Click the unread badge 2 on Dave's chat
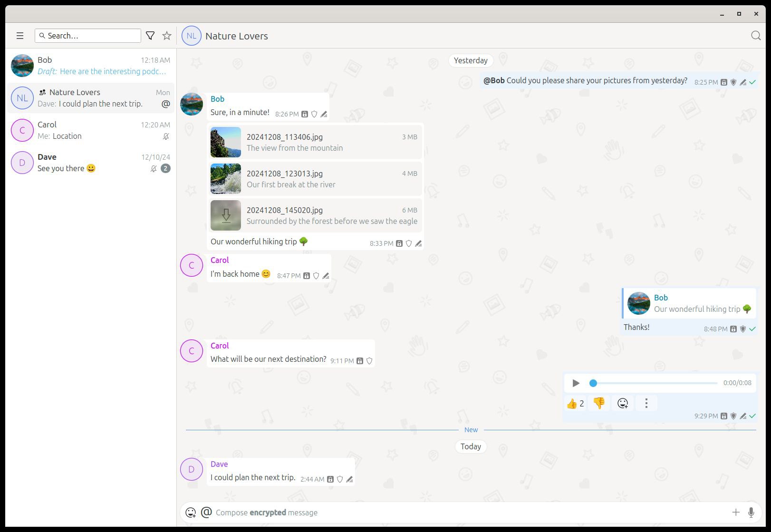This screenshot has height=532, width=771. tap(165, 168)
